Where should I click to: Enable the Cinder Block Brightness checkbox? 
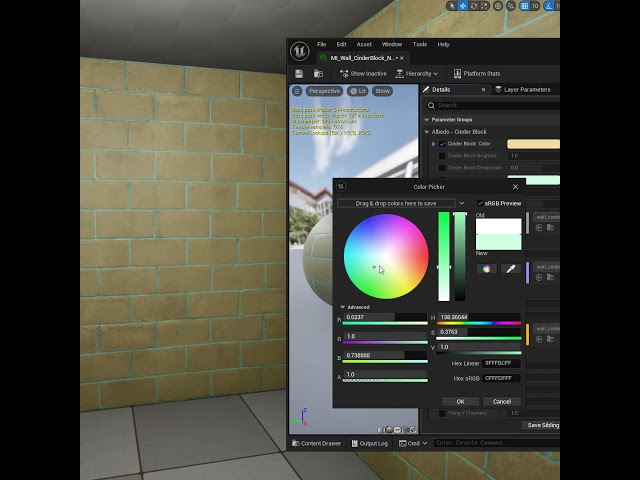442,156
